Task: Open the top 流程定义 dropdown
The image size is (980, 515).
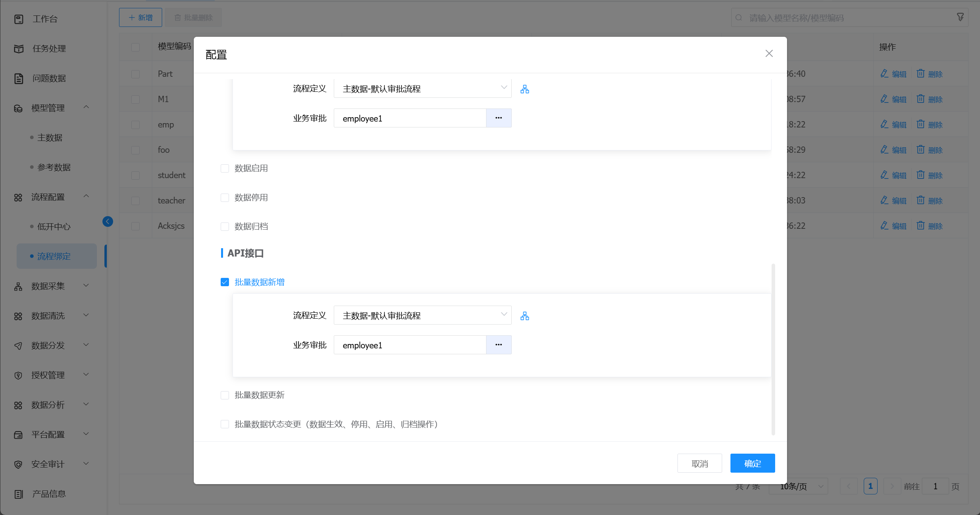Action: pos(422,89)
